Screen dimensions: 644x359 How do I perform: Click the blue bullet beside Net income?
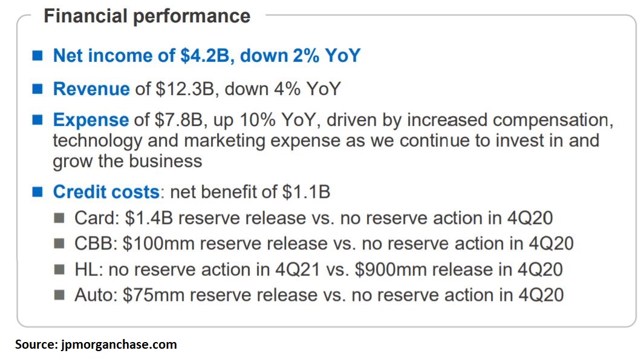click(x=37, y=56)
